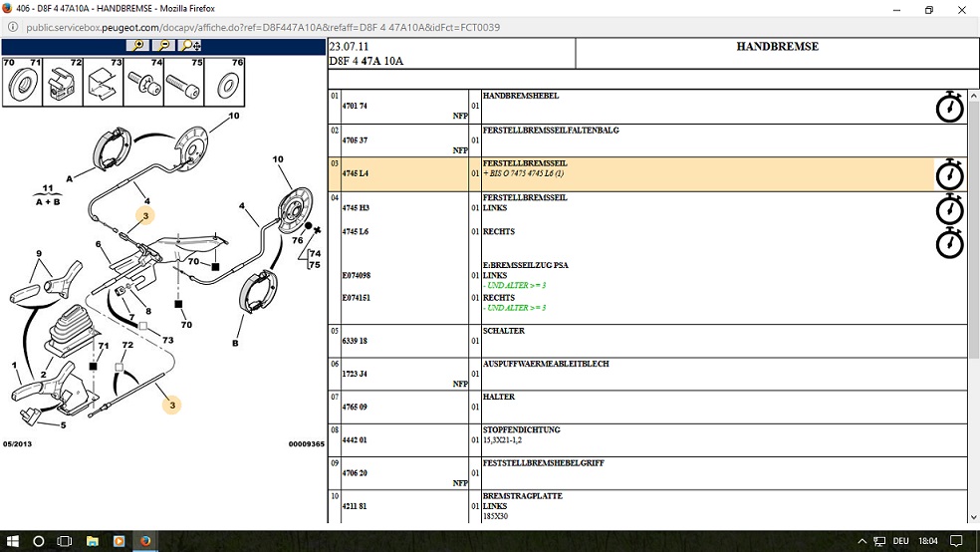This screenshot has height=552, width=980.
Task: Click part number 4765 09 for Halter
Action: (355, 407)
